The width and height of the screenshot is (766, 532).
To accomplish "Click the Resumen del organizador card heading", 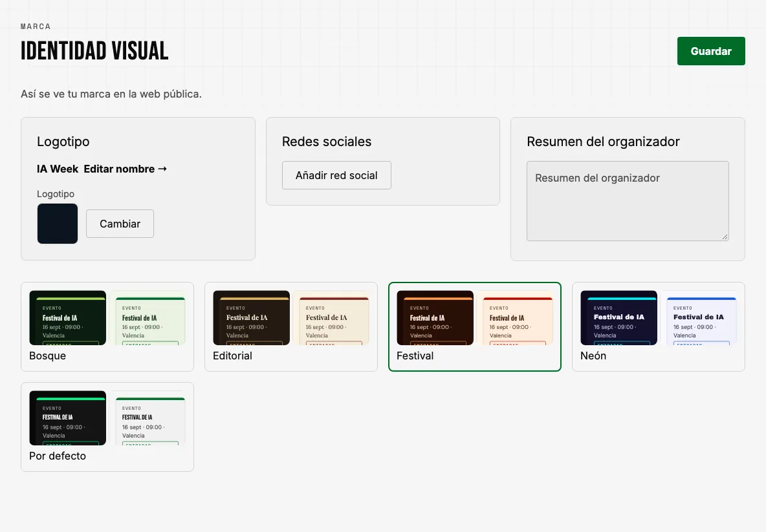I will [604, 142].
